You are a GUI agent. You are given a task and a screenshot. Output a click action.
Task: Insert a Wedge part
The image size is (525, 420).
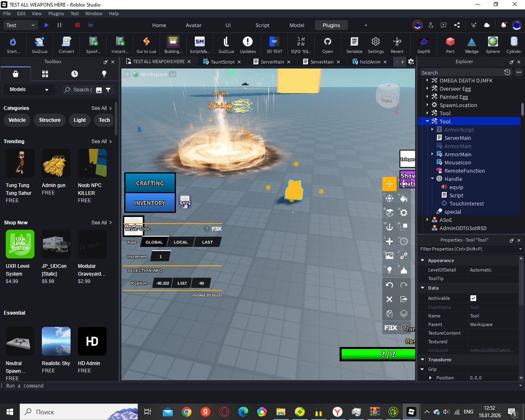[x=472, y=45]
